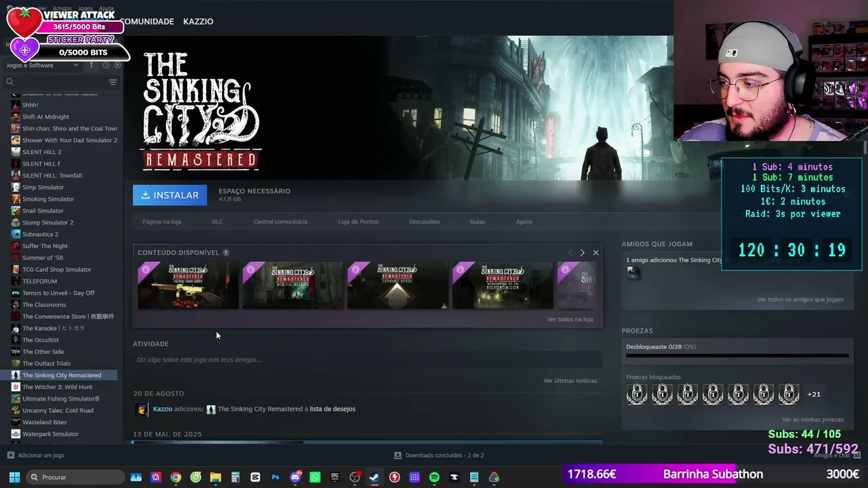The width and height of the screenshot is (868, 488).
Task: Open the Discussões tab
Action: (x=425, y=222)
